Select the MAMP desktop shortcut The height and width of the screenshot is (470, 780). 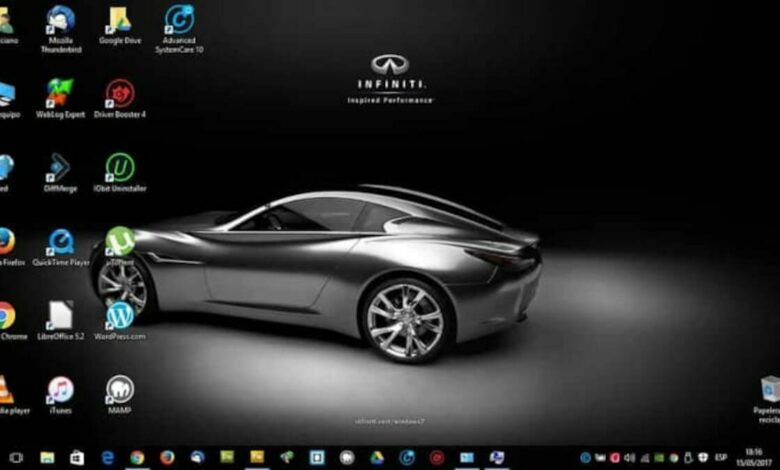click(119, 395)
